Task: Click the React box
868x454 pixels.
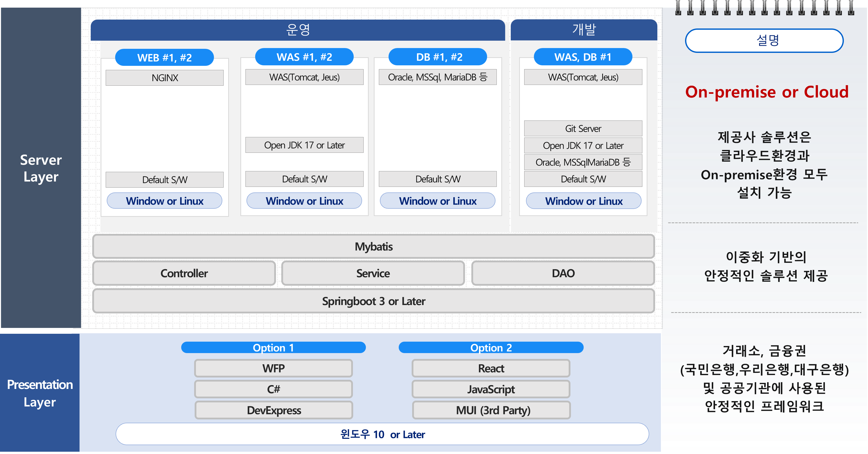Action: [491, 368]
